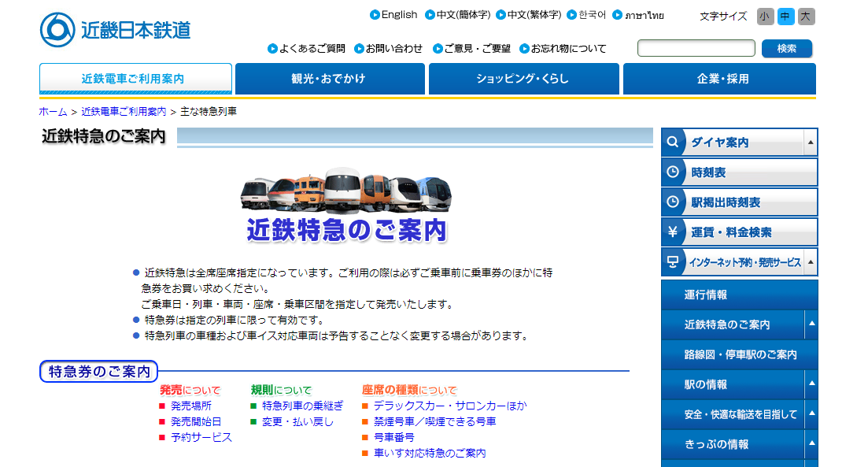The height and width of the screenshot is (467, 868).
Task: Click the 検索 search button
Action: 787,49
